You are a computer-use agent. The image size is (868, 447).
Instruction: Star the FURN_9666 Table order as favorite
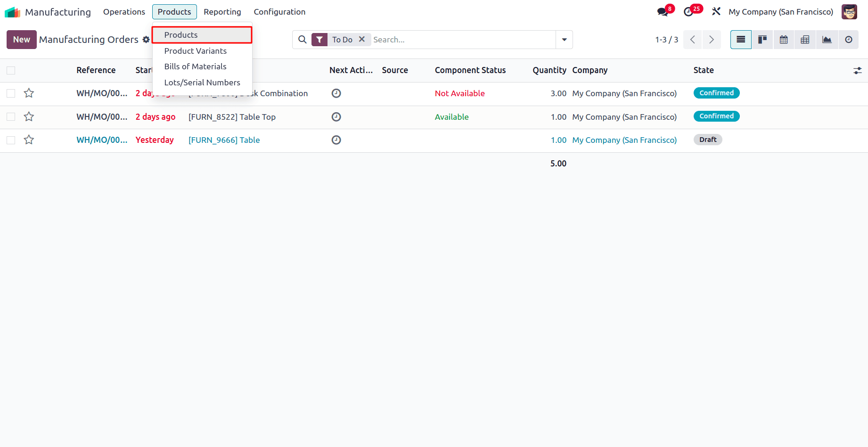[x=29, y=140]
